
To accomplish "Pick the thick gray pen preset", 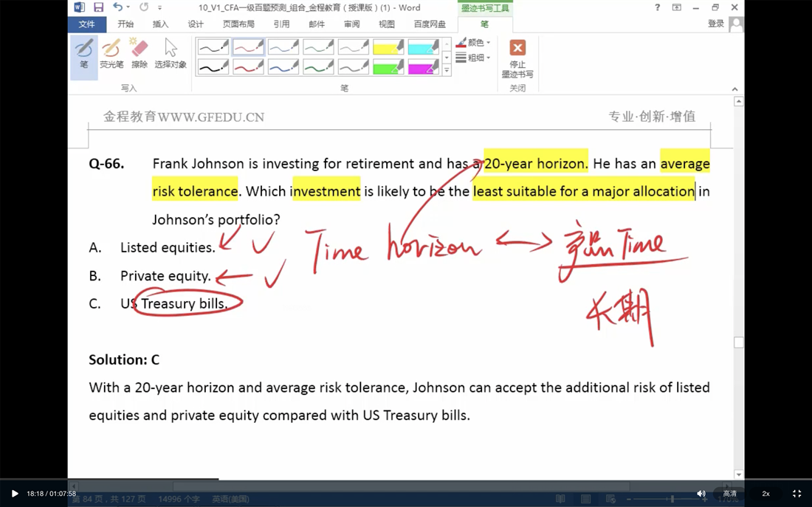I will pyautogui.click(x=354, y=67).
